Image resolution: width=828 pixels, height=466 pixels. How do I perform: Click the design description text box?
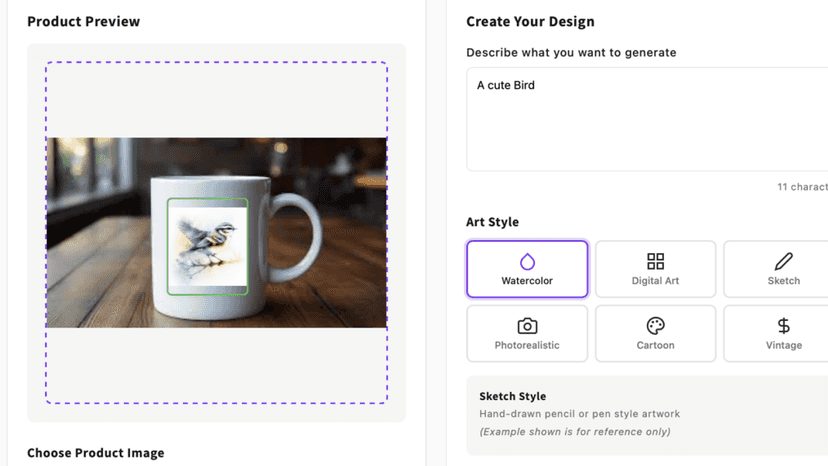(x=647, y=119)
